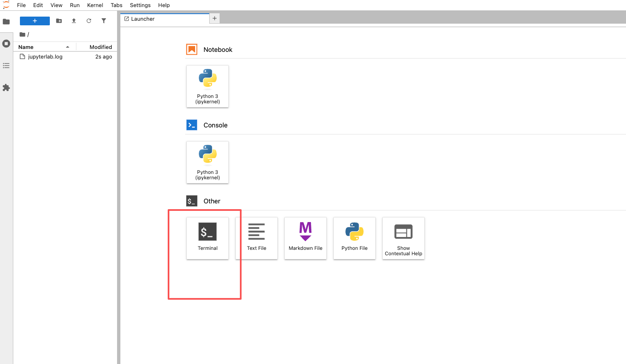Click the New Folder toolbar icon

(59, 21)
